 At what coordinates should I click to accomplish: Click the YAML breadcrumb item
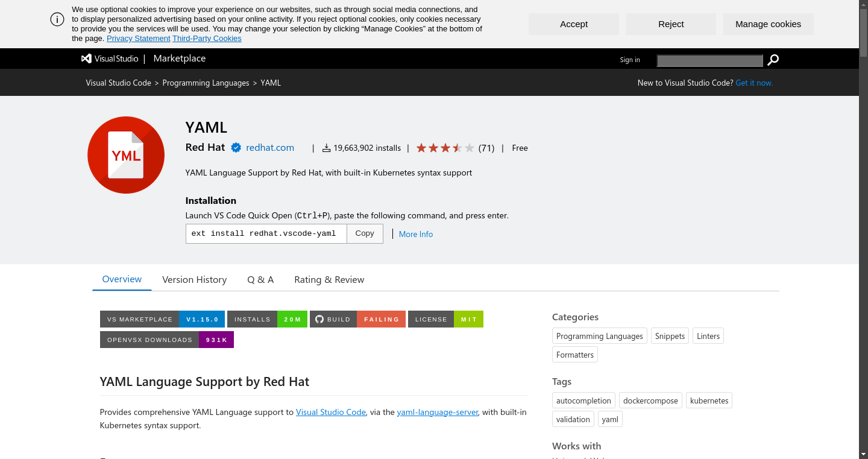271,83
